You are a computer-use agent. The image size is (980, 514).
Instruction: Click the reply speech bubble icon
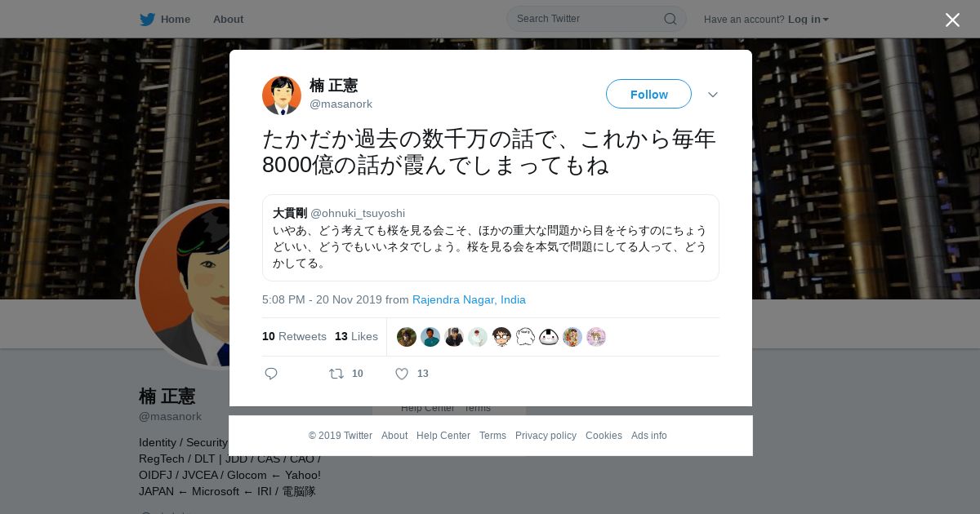271,374
